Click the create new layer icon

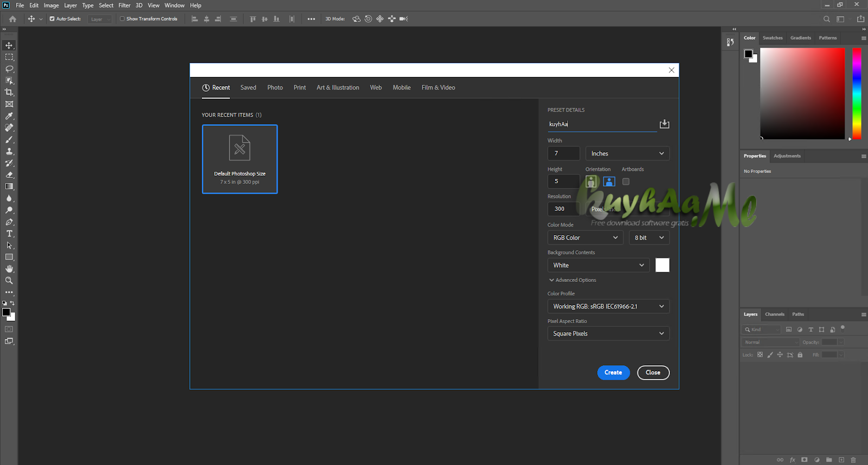click(x=841, y=460)
